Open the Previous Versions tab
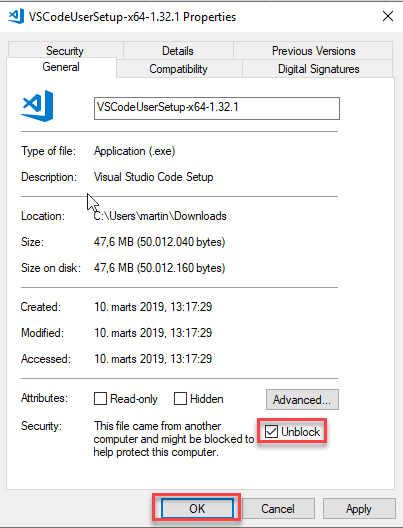This screenshot has width=403, height=528. pyautogui.click(x=313, y=51)
